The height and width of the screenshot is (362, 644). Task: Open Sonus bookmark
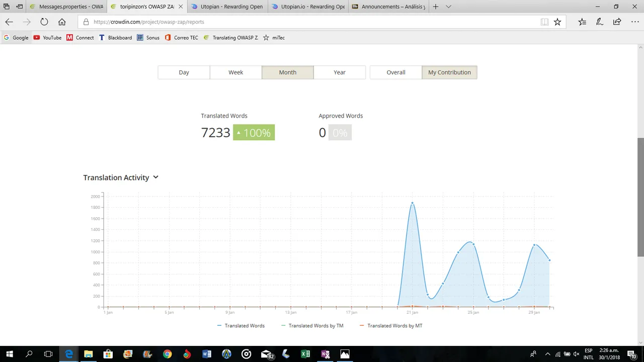coord(148,38)
